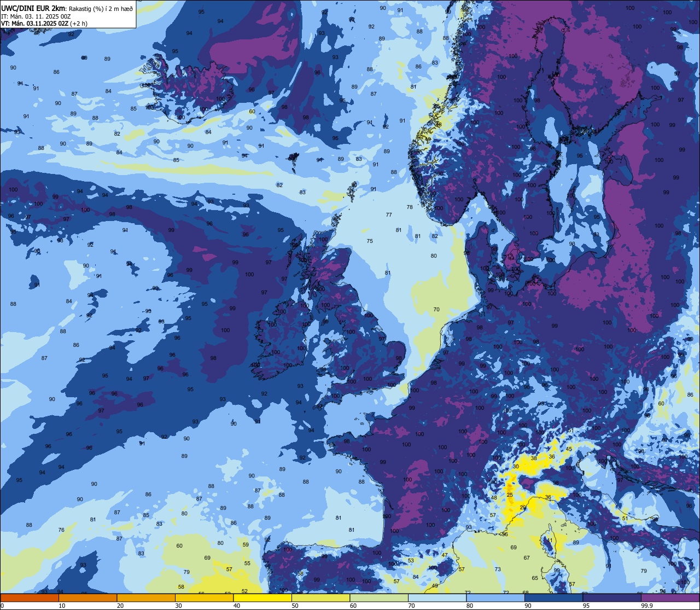Click the very light blue 70–80 legend swatch
Screen dimensions: 700x610
point(437,598)
